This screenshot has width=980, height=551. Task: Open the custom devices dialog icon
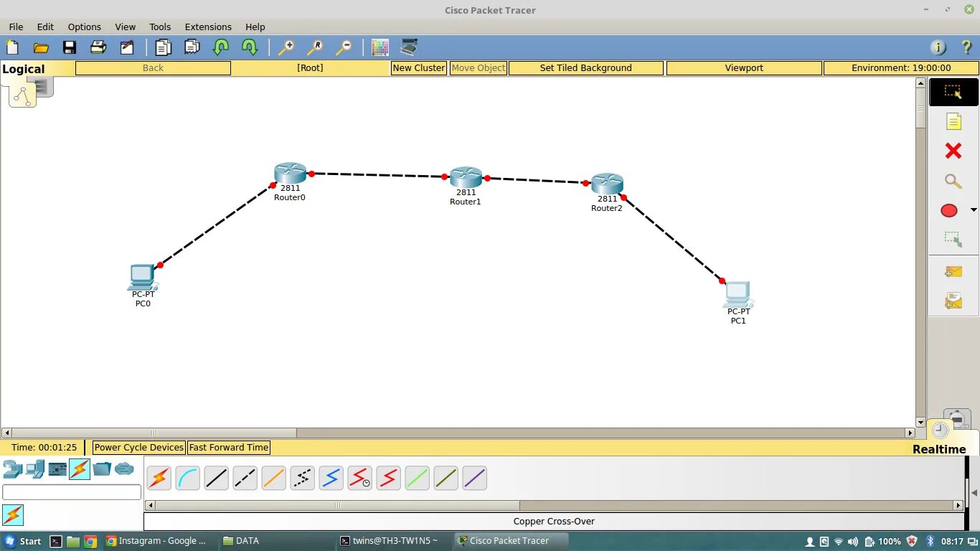pyautogui.click(x=409, y=48)
